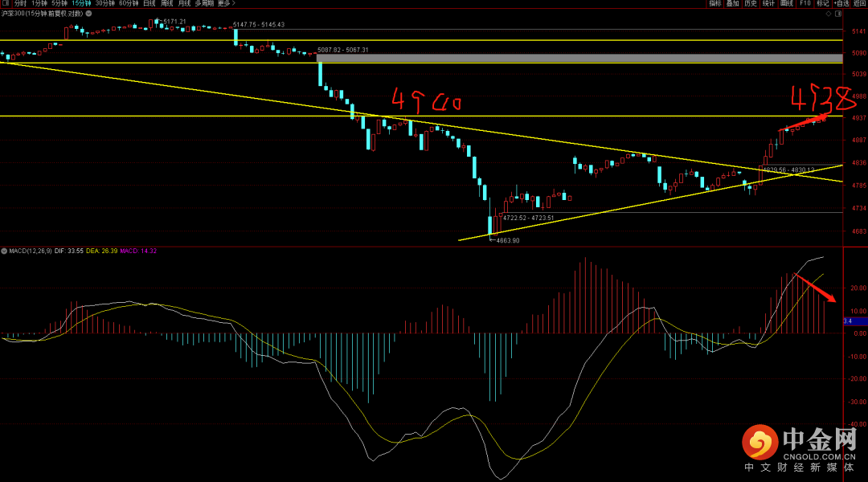Screen dimensions: 868x482
Task: Switch to 日线 daily chart
Action: coord(149,4)
